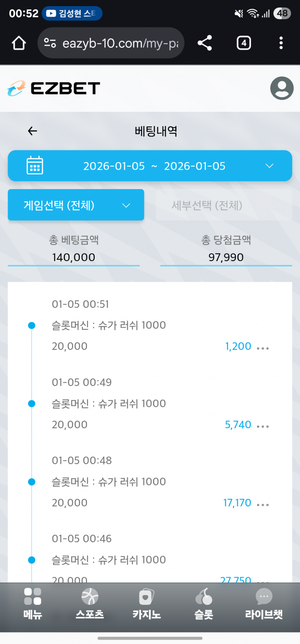
Task: Switch to the 스포츠 tab
Action: 90,603
